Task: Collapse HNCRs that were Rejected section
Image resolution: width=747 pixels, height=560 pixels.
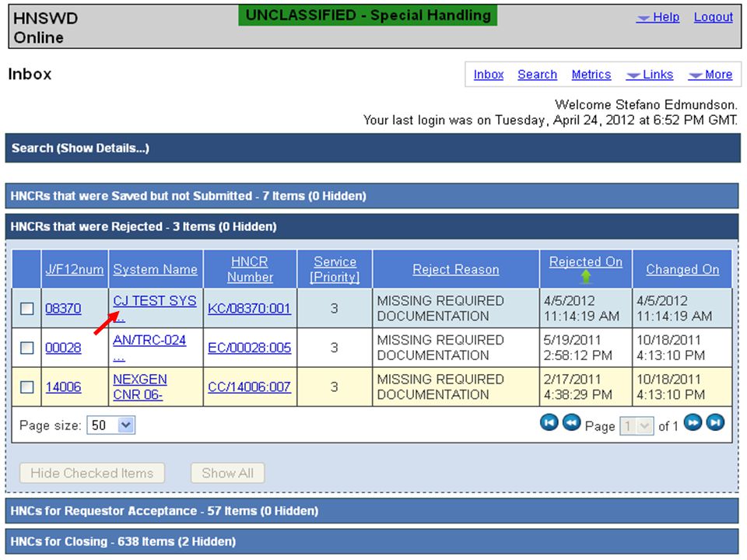Action: click(372, 226)
